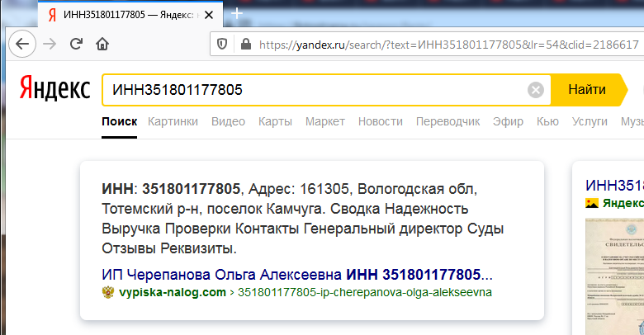This screenshot has height=335, width=644.
Task: Open a new browser tab
Action: (237, 13)
